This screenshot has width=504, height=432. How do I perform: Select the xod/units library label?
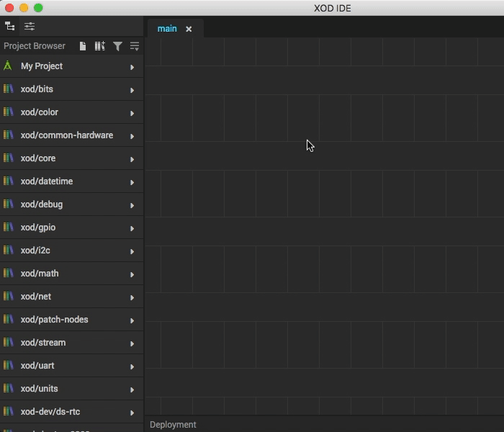39,389
